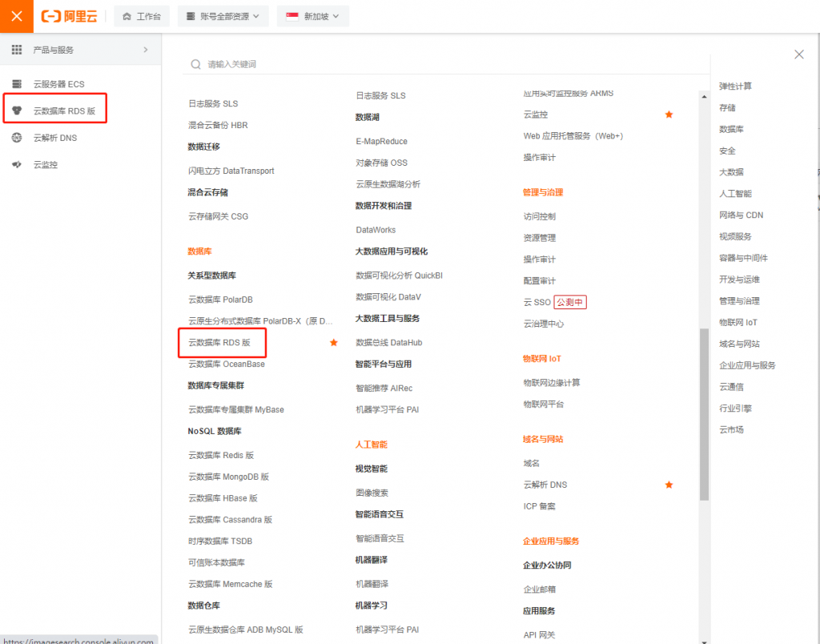The image size is (820, 644).
Task: Jump to 数据库 category in right index
Action: coord(731,129)
